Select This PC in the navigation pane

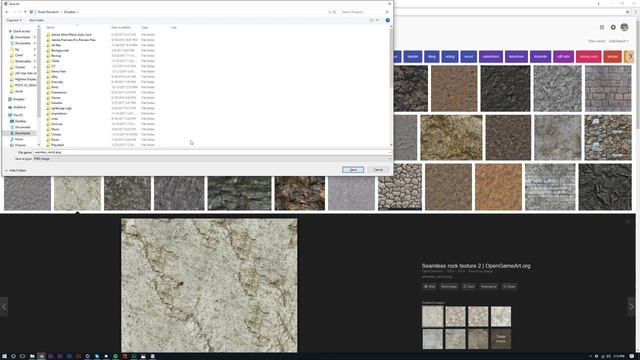[x=18, y=115]
